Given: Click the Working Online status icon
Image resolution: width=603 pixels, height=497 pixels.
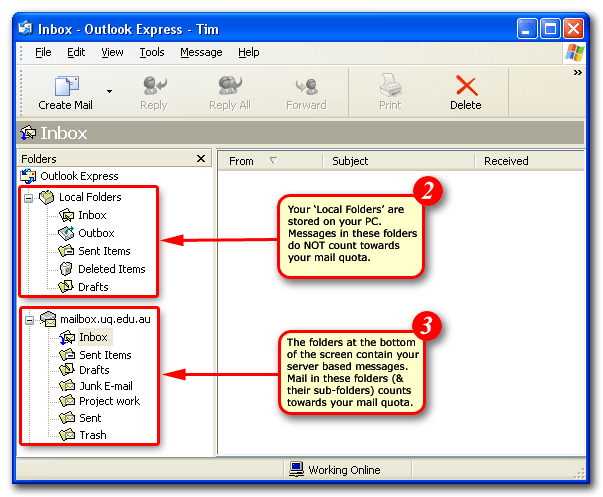Looking at the screenshot, I should pyautogui.click(x=296, y=469).
